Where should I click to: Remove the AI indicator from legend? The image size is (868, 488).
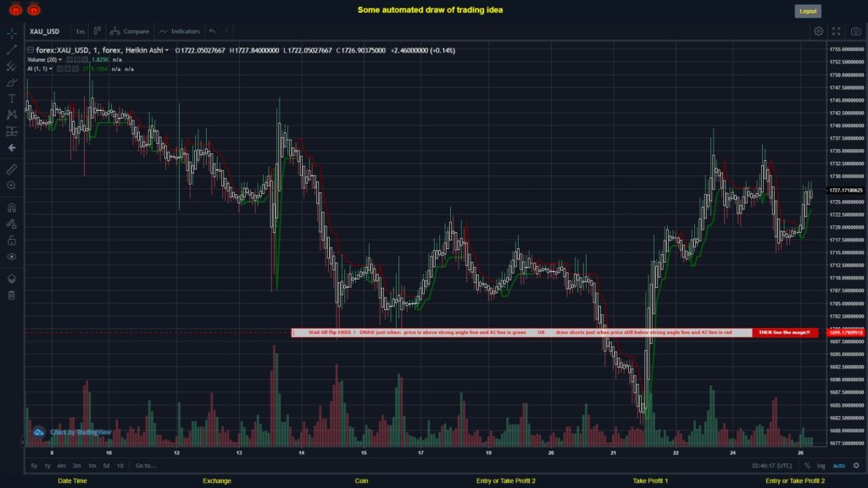click(75, 69)
